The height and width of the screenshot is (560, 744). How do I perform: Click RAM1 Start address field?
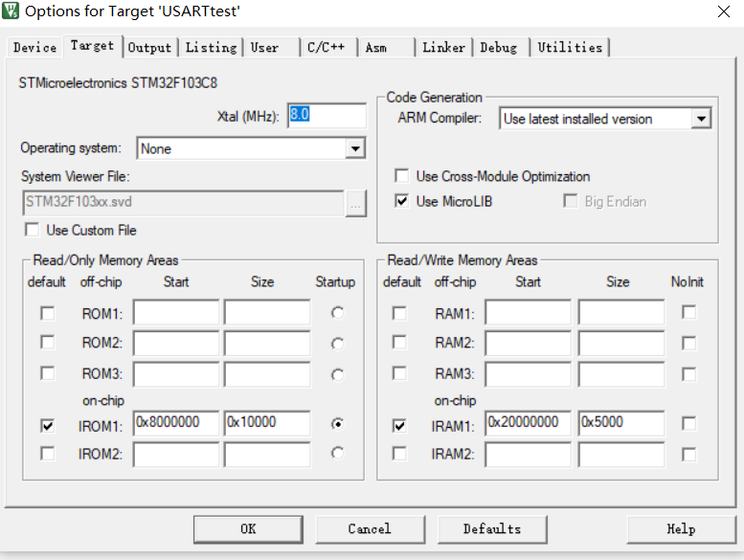529,312
